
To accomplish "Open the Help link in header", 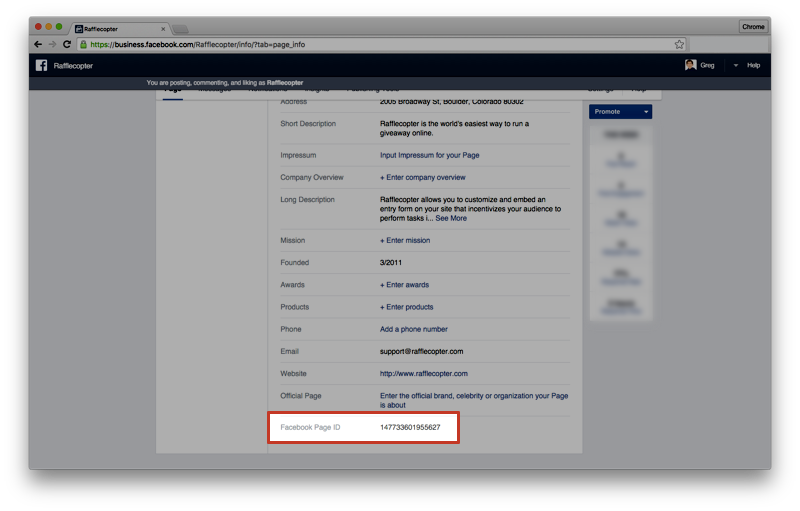I will 754,65.
